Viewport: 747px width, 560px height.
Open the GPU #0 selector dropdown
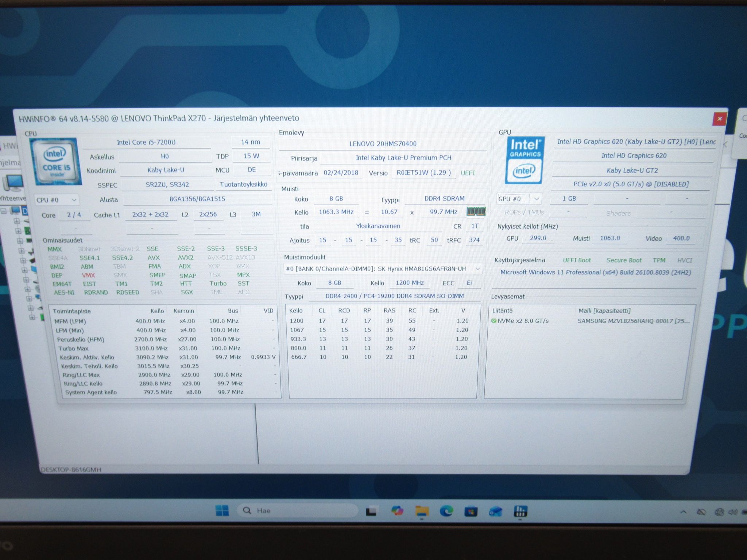(519, 199)
